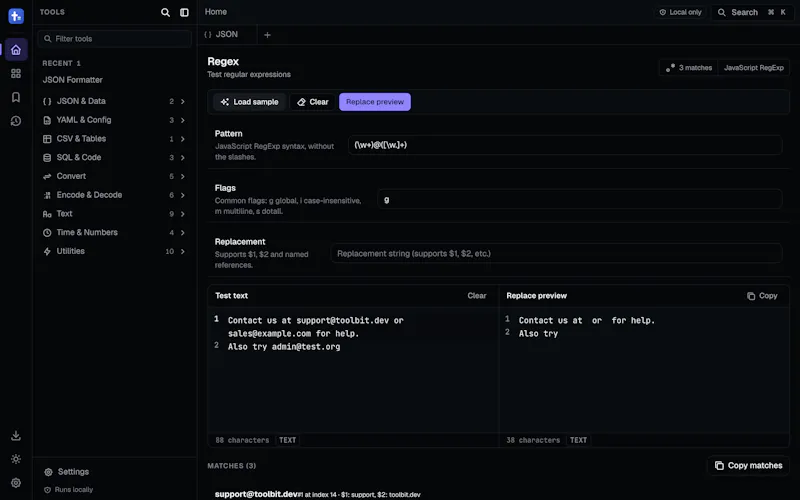
Task: Click the JavaScript RegExp badge
Action: tap(754, 68)
